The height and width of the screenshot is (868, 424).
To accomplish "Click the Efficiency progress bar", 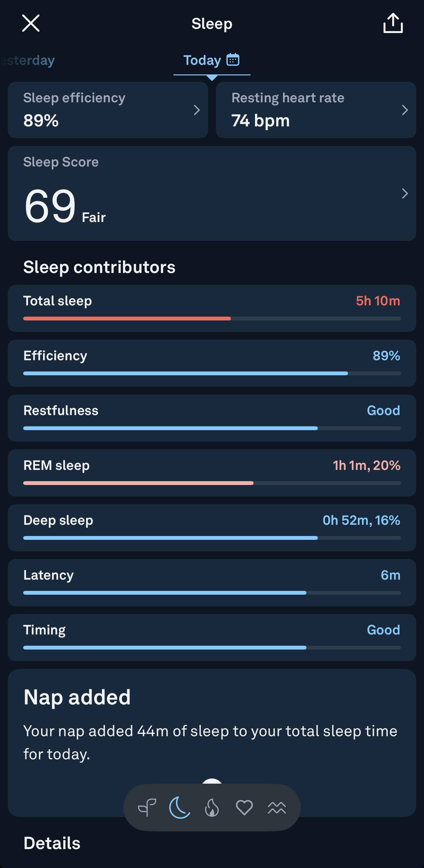I will tap(212, 373).
